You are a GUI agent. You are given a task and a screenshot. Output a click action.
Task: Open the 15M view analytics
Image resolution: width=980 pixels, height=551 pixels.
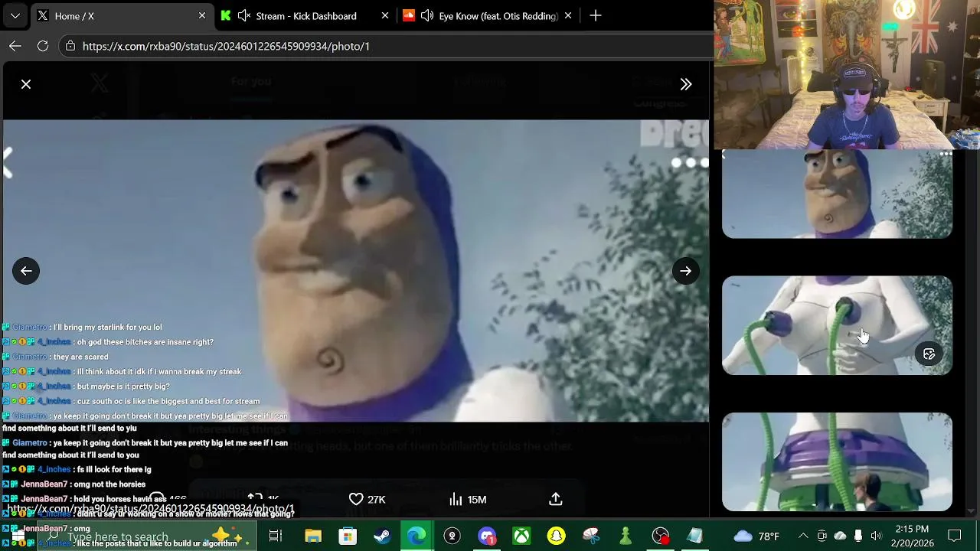468,499
